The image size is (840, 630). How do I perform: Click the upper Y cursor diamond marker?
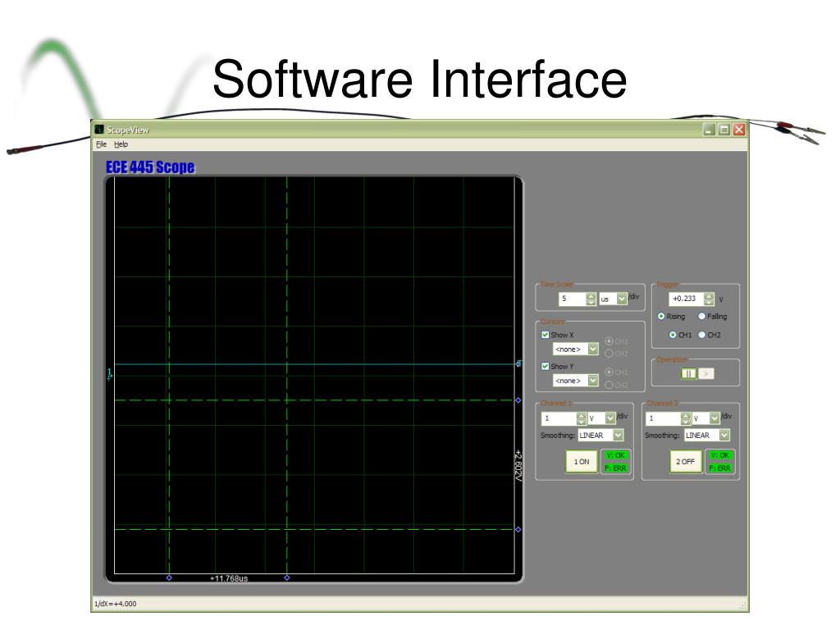coord(518,400)
